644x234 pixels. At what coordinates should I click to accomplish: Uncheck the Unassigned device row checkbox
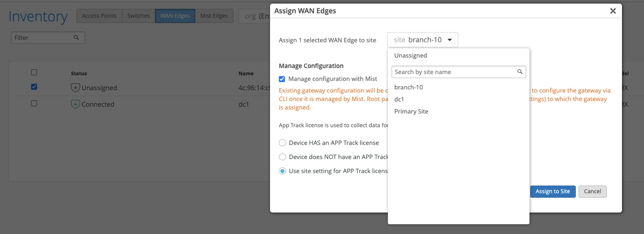click(34, 87)
